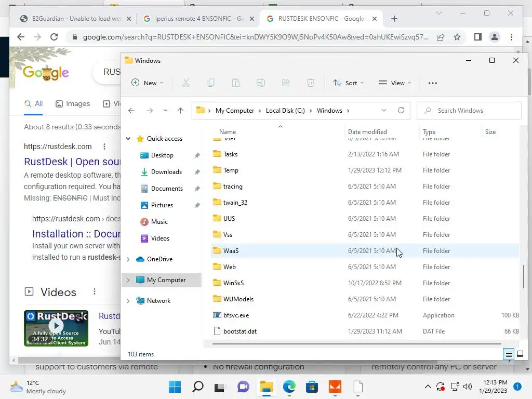Select the Downloads quick access item
The image size is (532, 399).
coord(166,172)
